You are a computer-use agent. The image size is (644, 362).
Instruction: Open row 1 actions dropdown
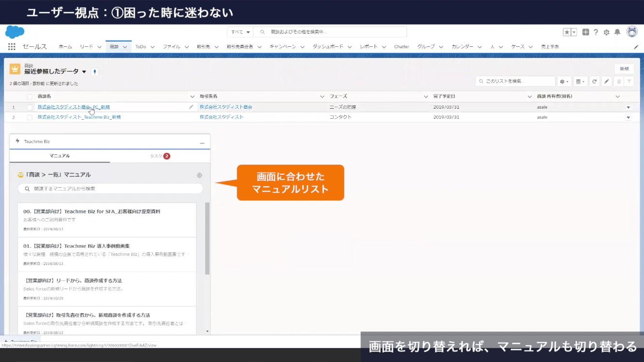tap(629, 107)
